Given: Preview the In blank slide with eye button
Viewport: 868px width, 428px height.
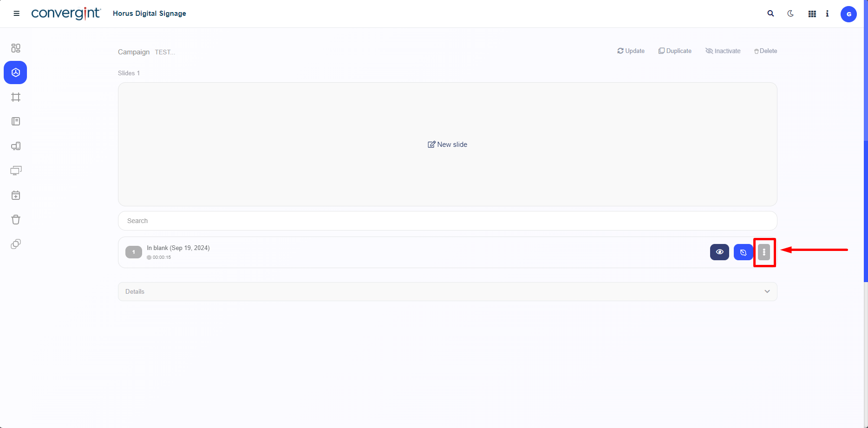Looking at the screenshot, I should (719, 252).
